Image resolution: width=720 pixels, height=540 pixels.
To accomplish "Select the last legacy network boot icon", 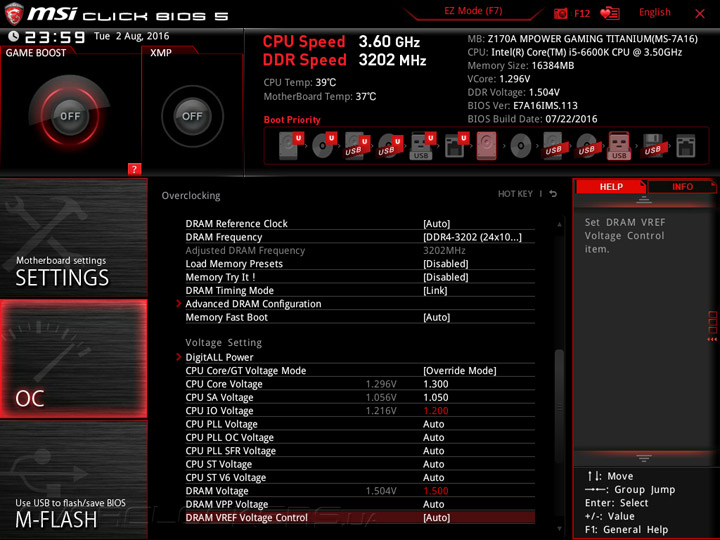I will coord(686,146).
